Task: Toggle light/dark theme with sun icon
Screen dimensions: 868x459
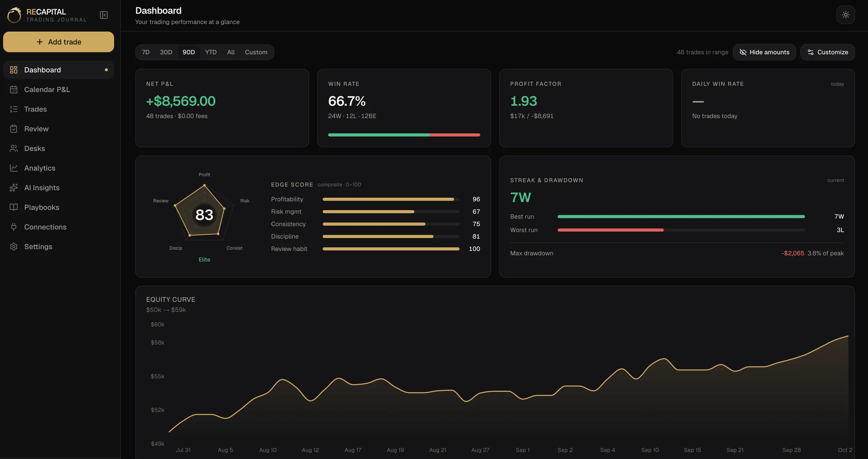Action: pos(846,15)
